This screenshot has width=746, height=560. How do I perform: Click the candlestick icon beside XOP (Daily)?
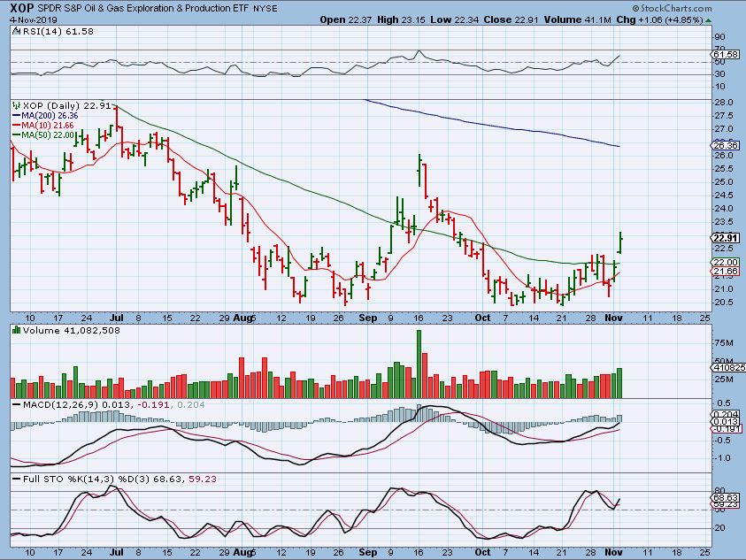click(14, 104)
